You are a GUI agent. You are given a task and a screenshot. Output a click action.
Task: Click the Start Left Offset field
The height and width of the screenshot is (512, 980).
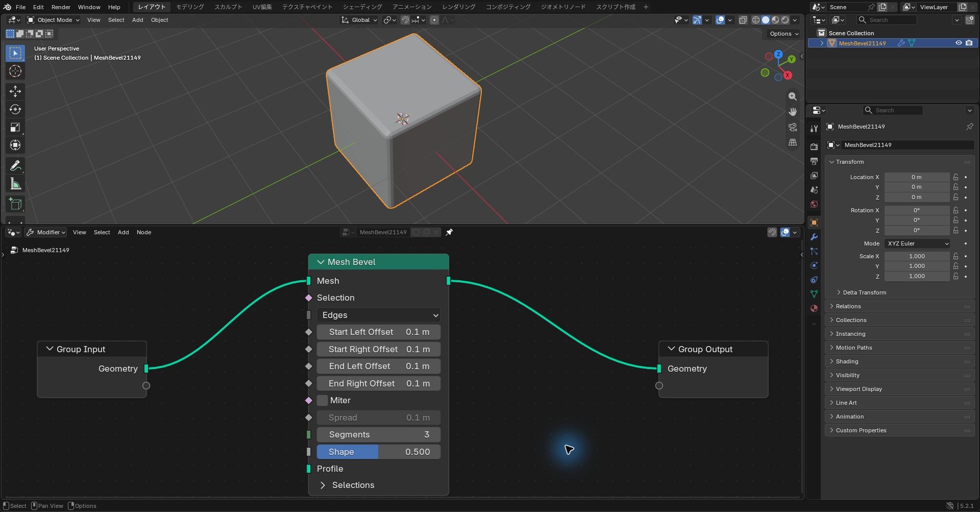pyautogui.click(x=378, y=332)
